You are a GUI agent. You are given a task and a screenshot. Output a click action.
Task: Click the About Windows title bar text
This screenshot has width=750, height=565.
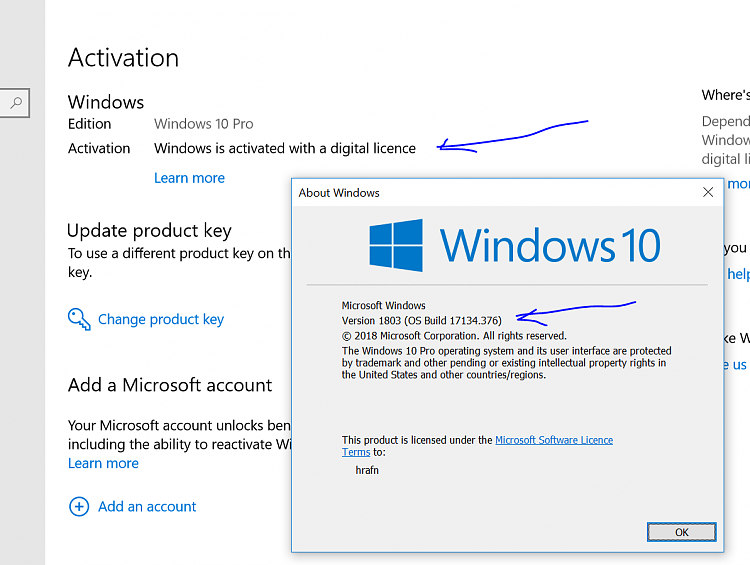point(339,193)
